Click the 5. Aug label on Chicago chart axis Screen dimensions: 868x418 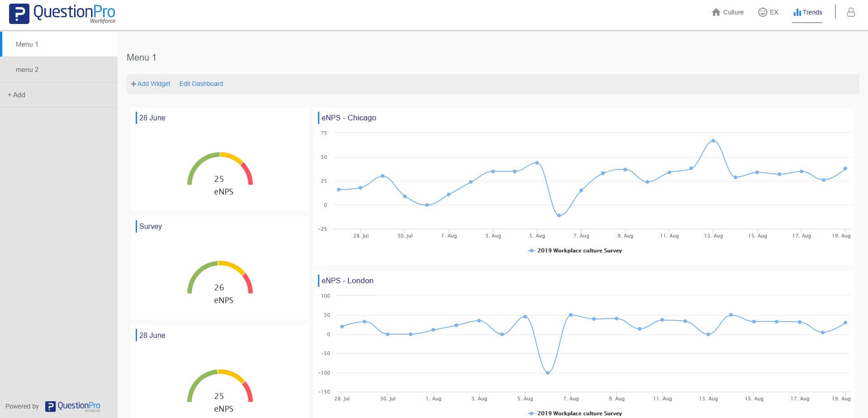pos(537,236)
